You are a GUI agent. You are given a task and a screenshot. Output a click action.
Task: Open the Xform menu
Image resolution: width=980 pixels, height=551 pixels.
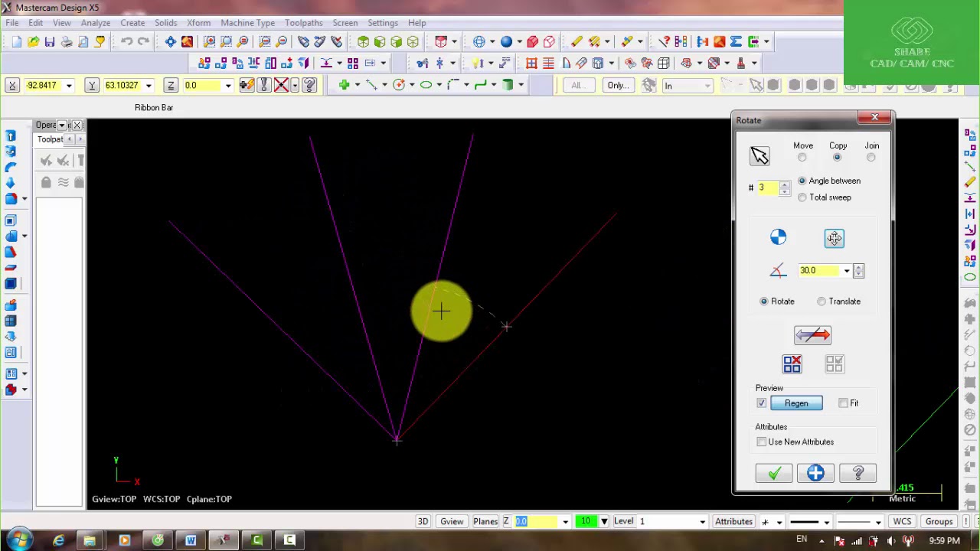point(198,23)
